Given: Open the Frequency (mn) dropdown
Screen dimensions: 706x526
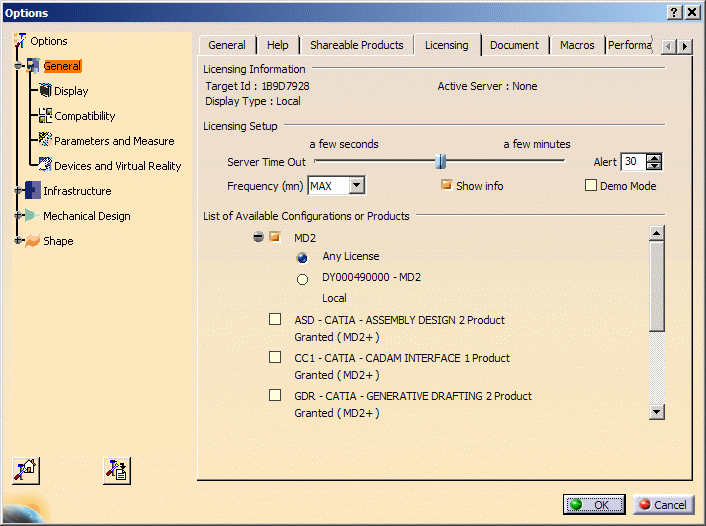Looking at the screenshot, I should pos(357,185).
